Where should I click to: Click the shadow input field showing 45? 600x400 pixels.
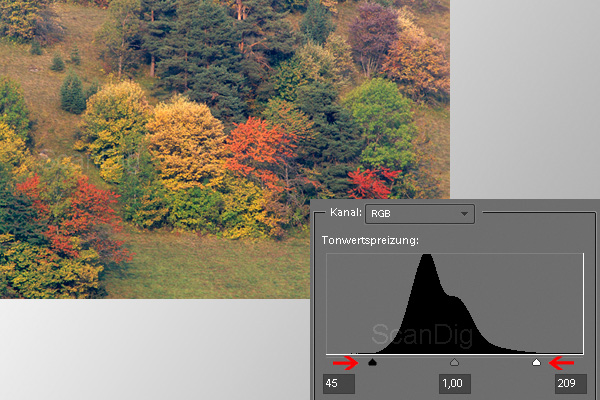click(339, 384)
